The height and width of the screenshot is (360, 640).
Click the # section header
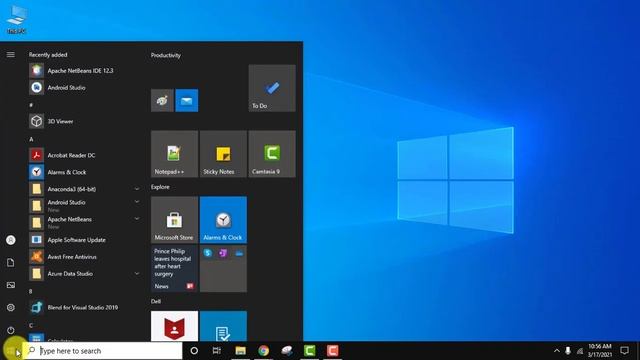point(31,105)
